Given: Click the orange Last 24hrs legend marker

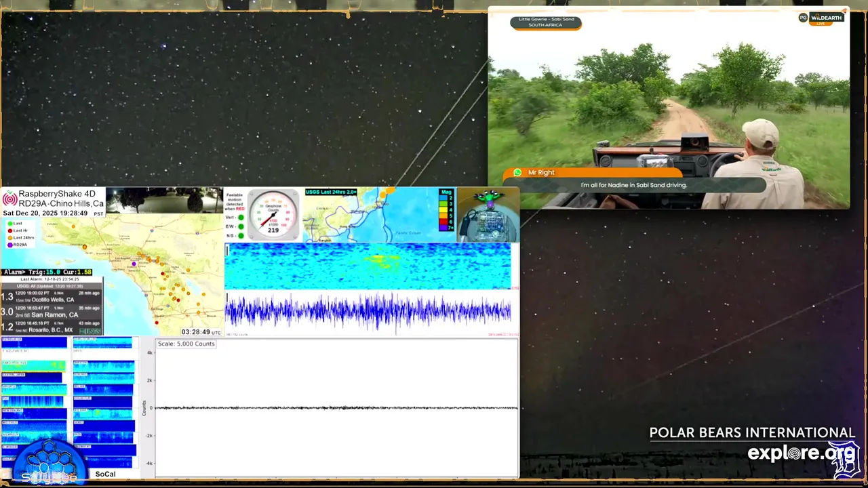Looking at the screenshot, I should click(x=9, y=238).
